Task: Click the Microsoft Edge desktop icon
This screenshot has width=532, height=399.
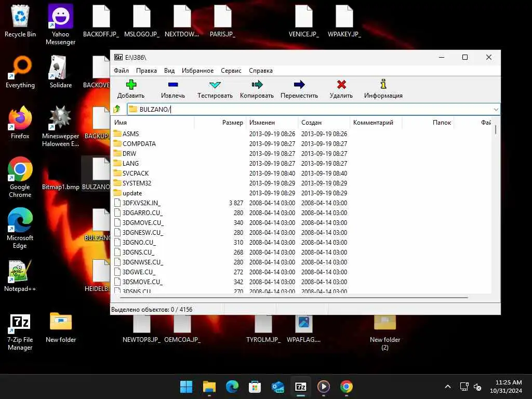Action: (20, 229)
